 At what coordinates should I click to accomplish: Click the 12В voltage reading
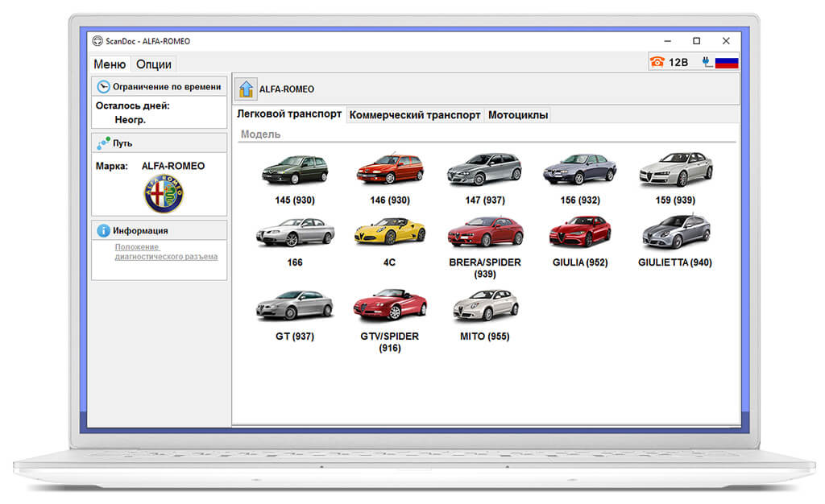(678, 63)
